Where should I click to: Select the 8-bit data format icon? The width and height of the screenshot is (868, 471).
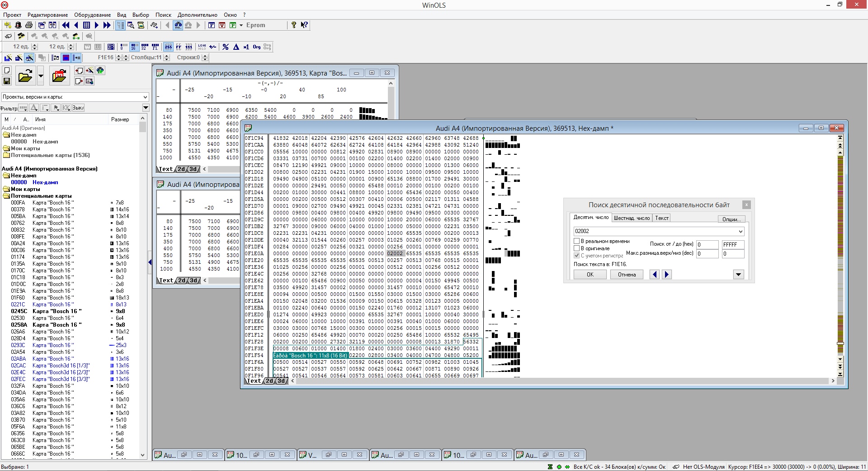coord(123,47)
